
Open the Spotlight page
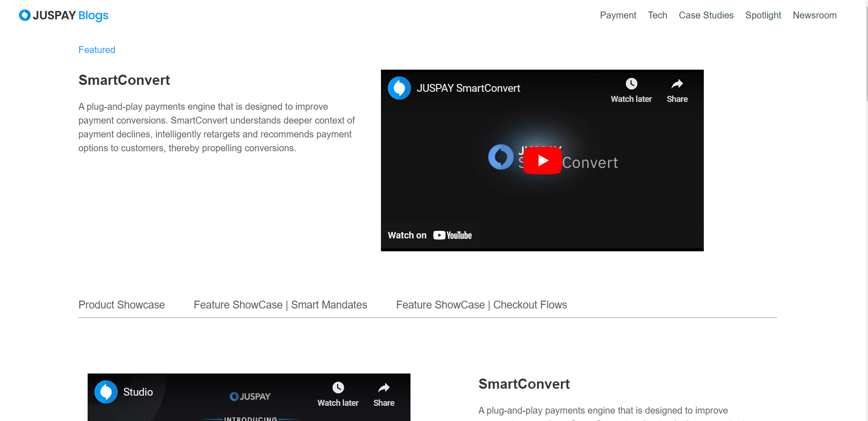point(763,15)
